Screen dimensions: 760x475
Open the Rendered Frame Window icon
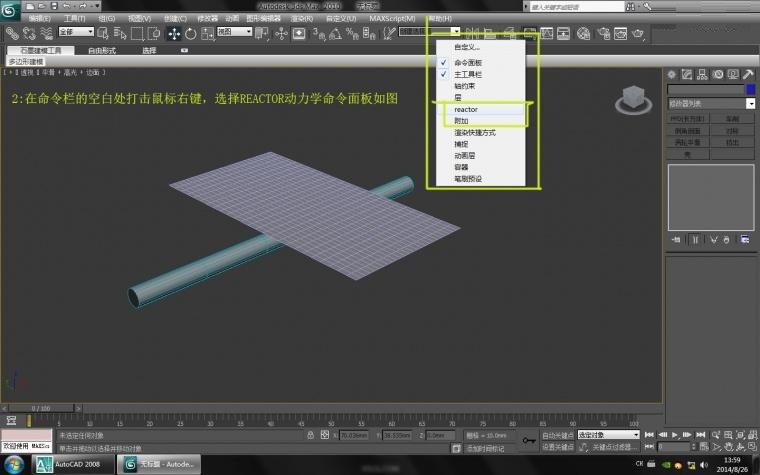point(621,33)
